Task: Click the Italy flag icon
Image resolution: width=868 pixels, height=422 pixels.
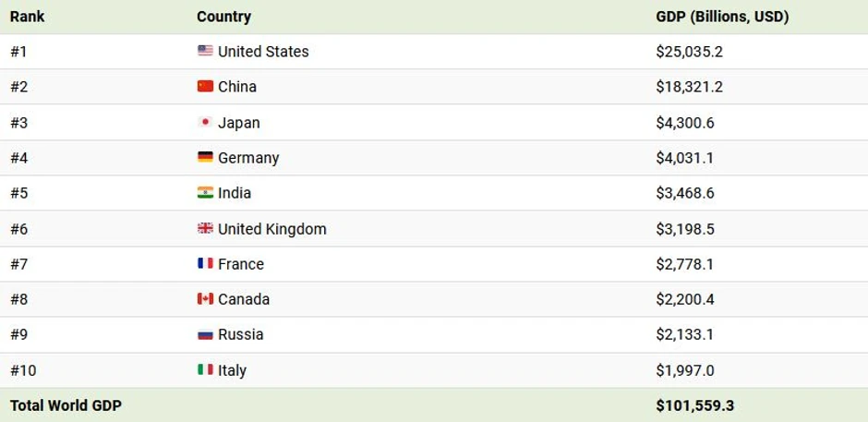Action: 205,369
